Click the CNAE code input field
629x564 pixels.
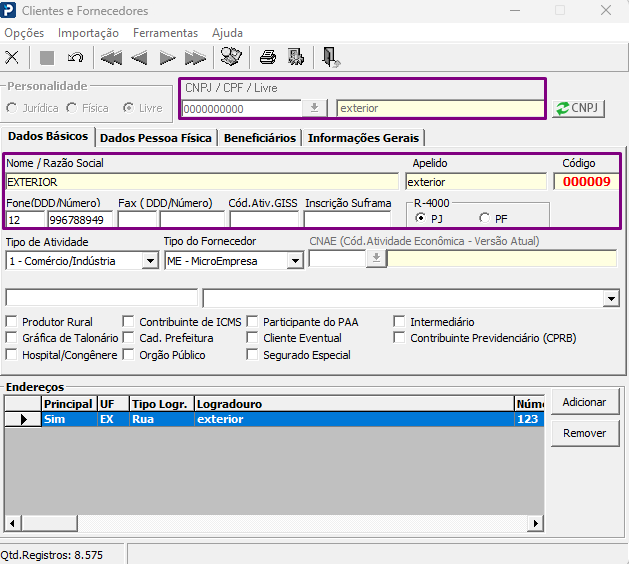coord(337,258)
